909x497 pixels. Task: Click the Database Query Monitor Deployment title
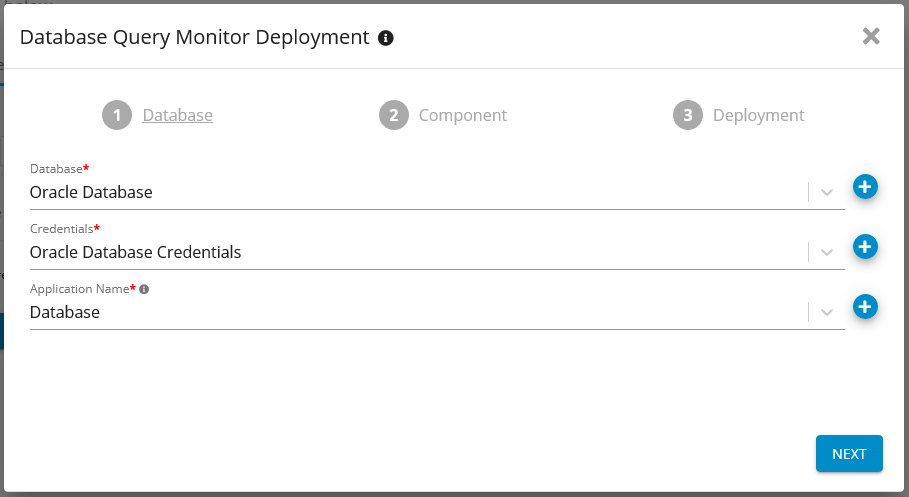pos(195,38)
